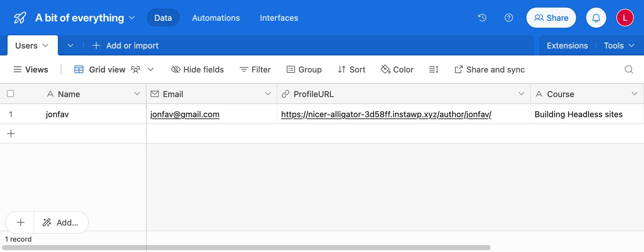This screenshot has height=252, width=644.
Task: Open the row height icon
Action: [x=434, y=69]
